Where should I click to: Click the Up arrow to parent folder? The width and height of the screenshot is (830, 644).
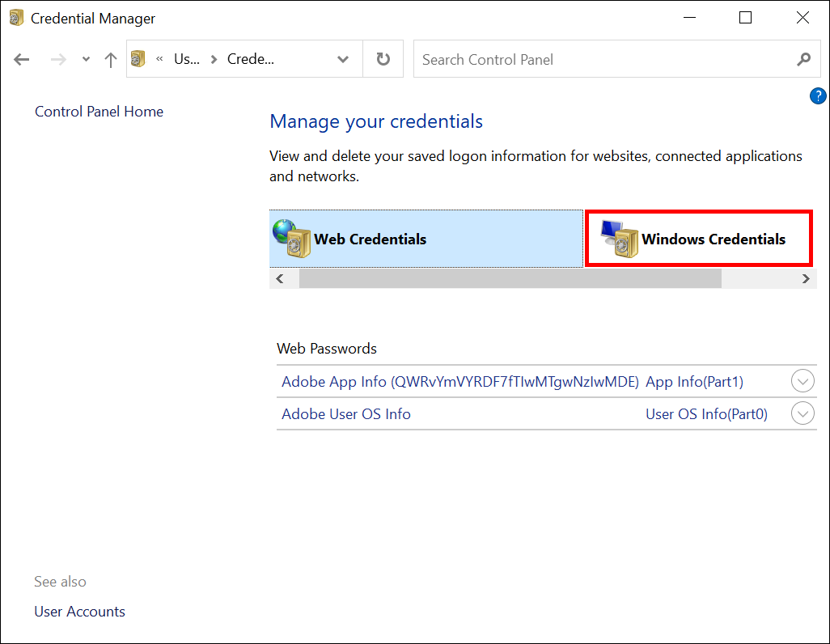pos(111,60)
